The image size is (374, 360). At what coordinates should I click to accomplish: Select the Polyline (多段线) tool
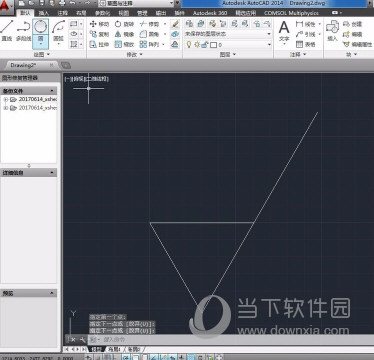click(23, 30)
